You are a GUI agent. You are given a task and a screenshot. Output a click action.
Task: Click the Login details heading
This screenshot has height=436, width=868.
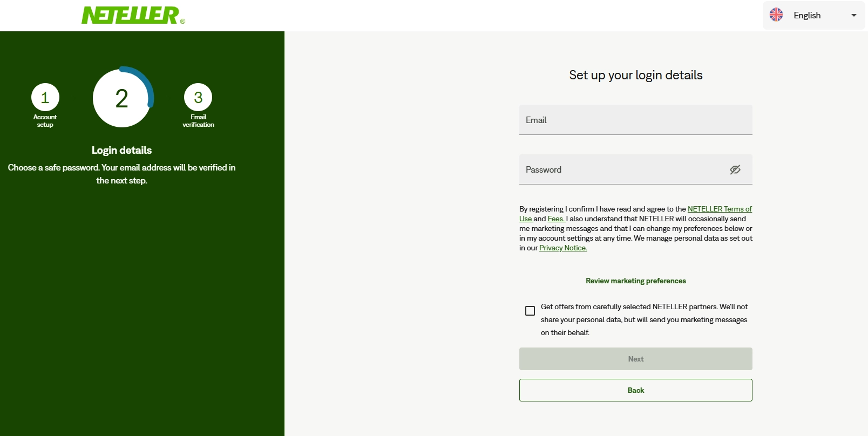click(121, 151)
